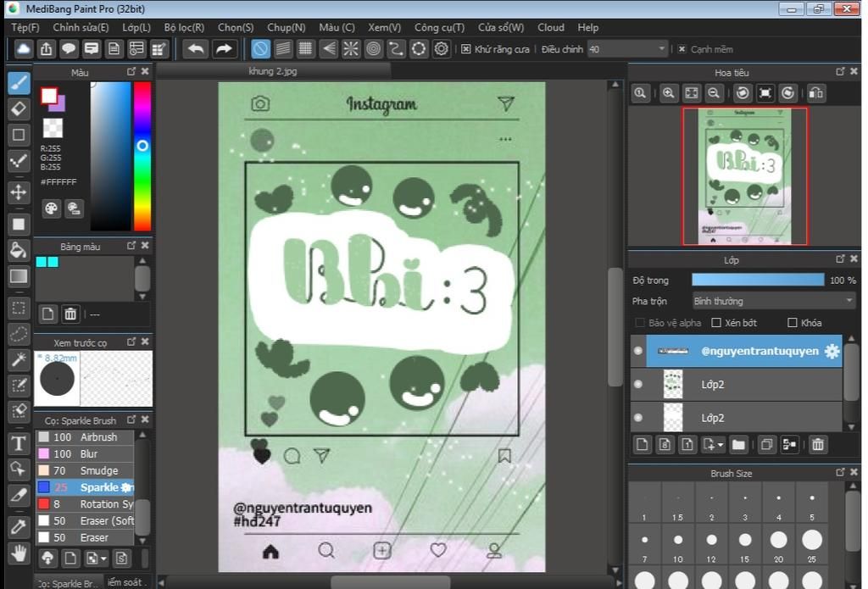Undock the Màu color panel

point(131,71)
